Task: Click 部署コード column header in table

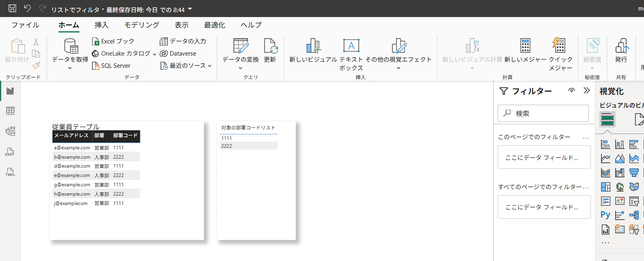Action: pos(125,136)
